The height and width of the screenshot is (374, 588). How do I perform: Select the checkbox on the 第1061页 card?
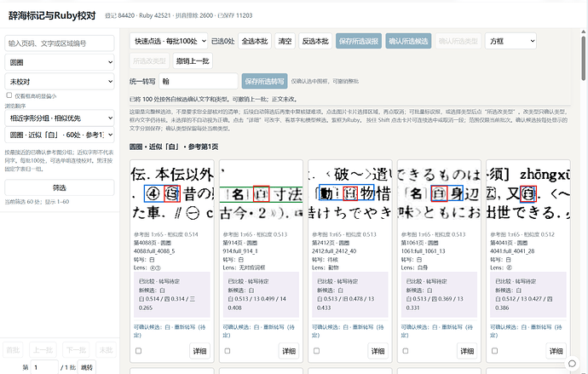(406, 351)
